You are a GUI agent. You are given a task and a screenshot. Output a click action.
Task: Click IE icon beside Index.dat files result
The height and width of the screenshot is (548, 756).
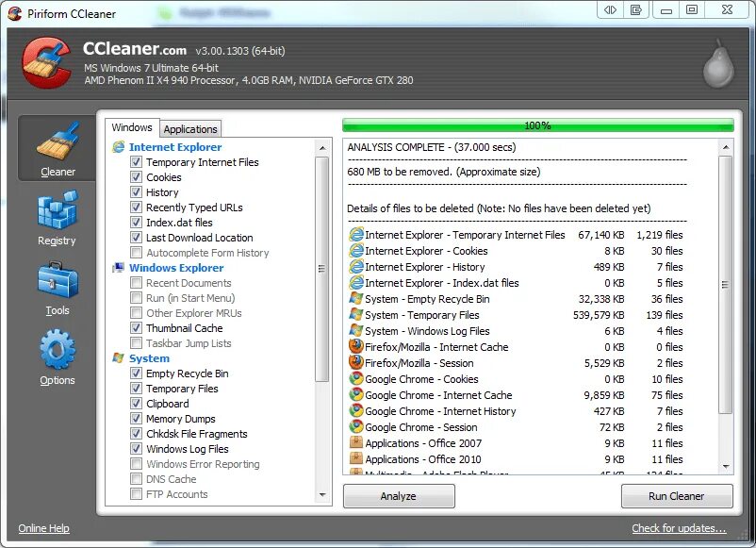point(355,283)
